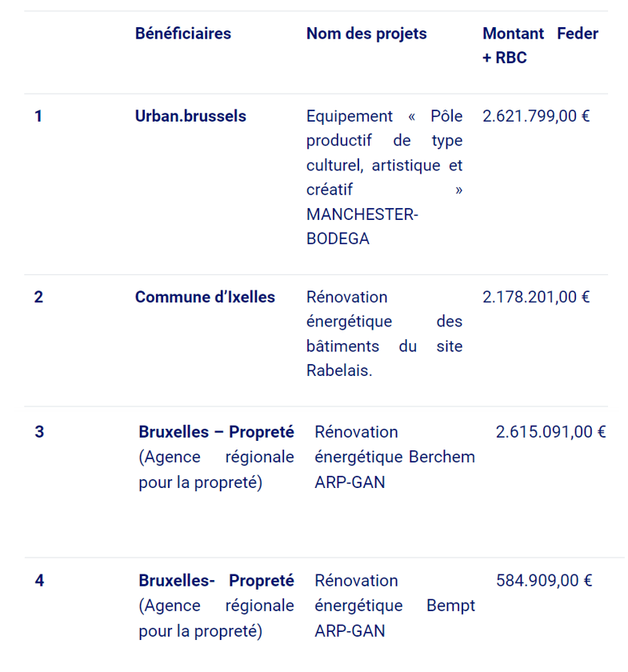Click the Rabelais site renovation project
Image resolution: width=628 pixels, height=672 pixels.
(384, 334)
